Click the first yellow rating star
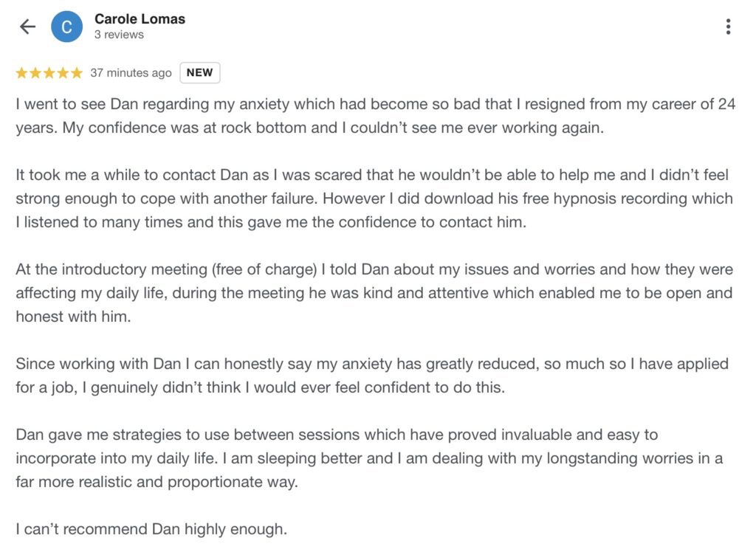 21,73
